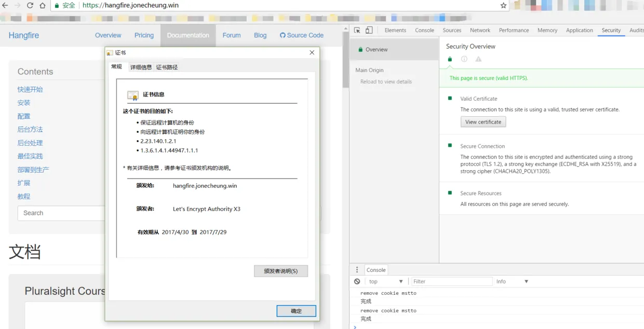Open Documentation in the site navigation

188,35
